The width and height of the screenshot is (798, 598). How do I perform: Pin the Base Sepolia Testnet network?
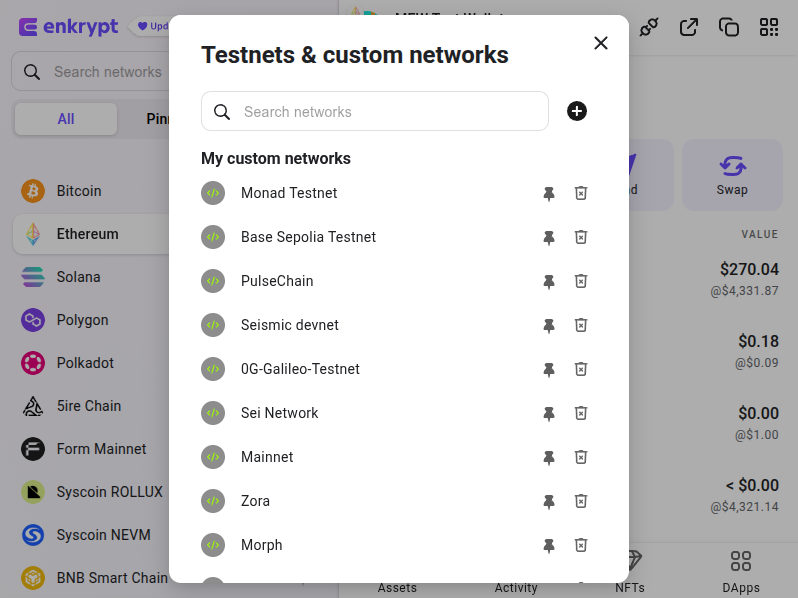pyautogui.click(x=549, y=237)
